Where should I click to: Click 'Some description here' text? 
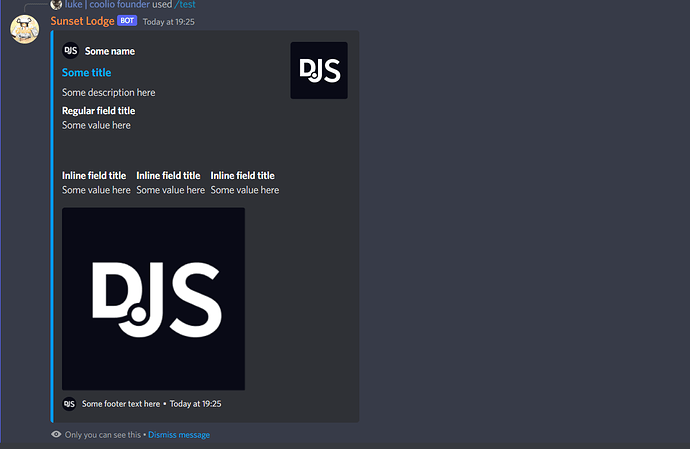click(x=109, y=92)
